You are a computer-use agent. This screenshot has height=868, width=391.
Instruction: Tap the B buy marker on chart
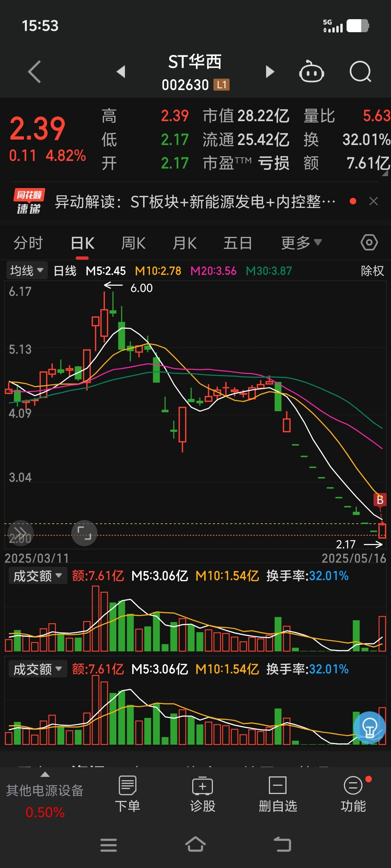pos(380,499)
